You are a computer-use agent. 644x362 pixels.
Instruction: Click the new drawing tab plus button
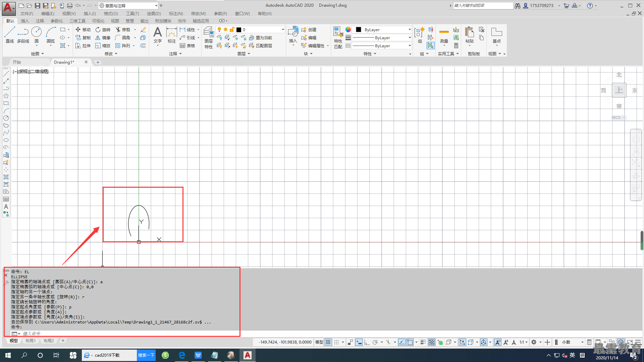pos(98,62)
